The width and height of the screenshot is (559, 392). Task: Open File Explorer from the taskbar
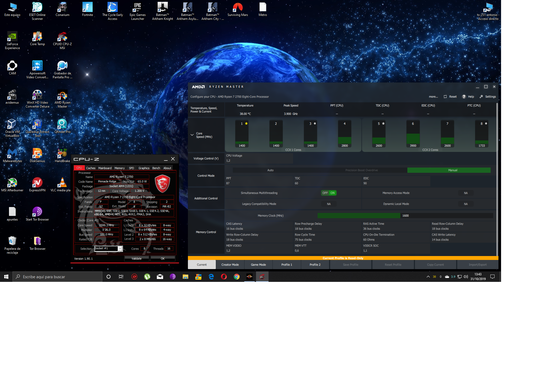pos(185,277)
